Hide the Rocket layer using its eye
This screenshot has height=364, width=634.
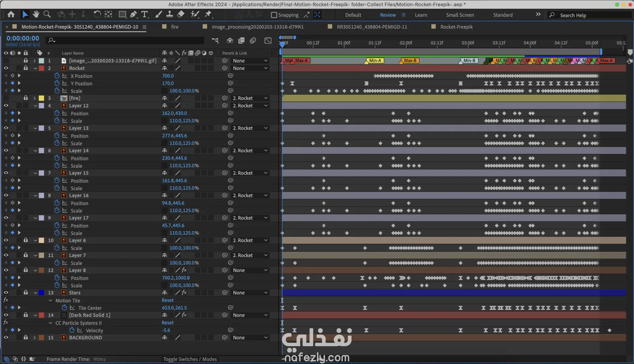tap(6, 68)
